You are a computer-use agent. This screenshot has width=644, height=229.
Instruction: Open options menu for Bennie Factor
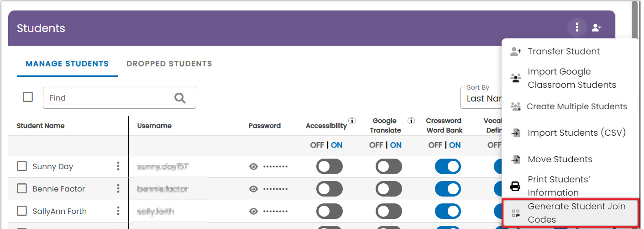pyautogui.click(x=118, y=189)
